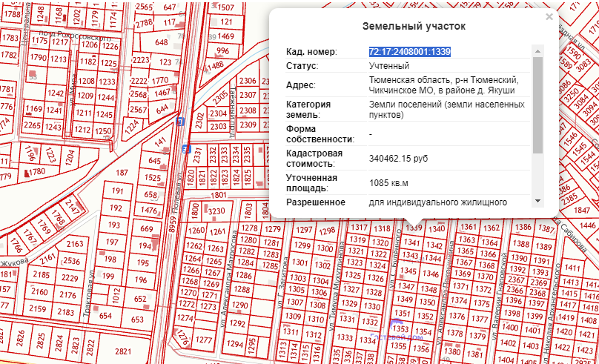The height and width of the screenshot is (364, 599).
Task: Select parcel 1801 on the map
Action: pyautogui.click(x=219, y=195)
